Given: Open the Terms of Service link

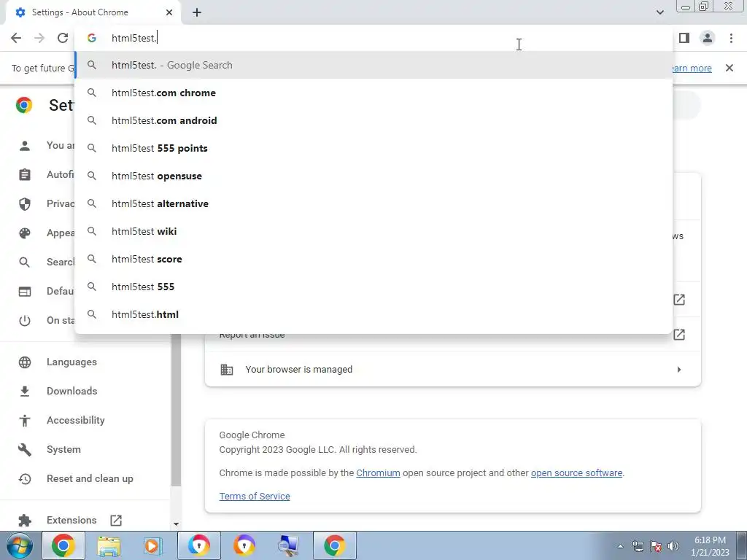Looking at the screenshot, I should [255, 496].
